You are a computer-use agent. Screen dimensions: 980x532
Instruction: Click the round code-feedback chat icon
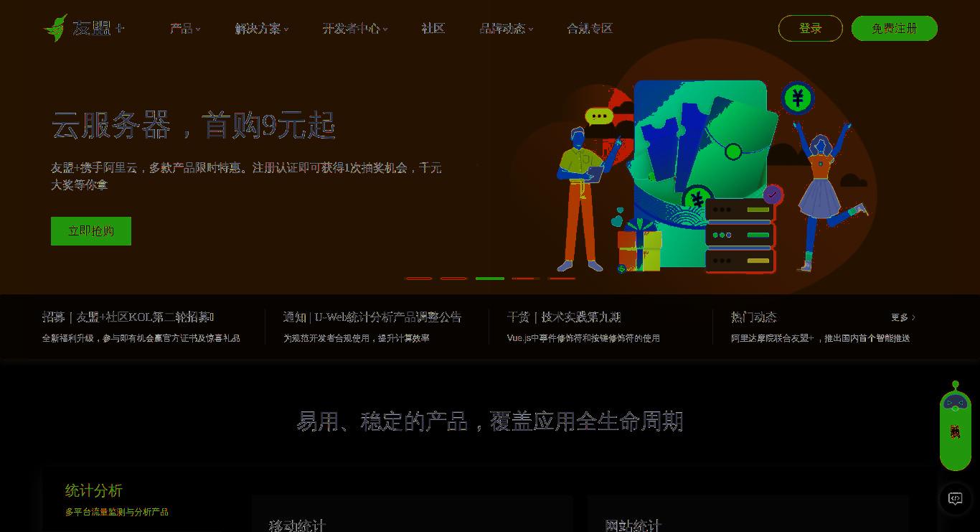[x=955, y=498]
